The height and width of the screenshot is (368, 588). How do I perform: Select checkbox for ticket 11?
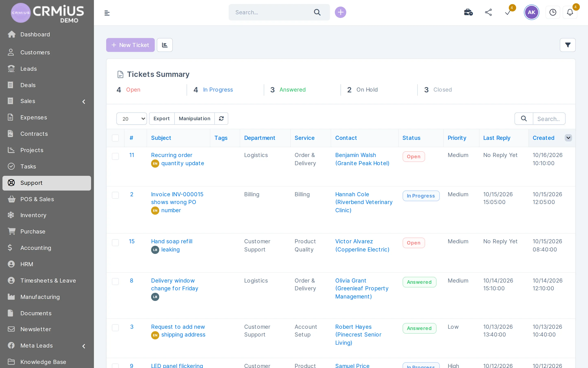[115, 156]
